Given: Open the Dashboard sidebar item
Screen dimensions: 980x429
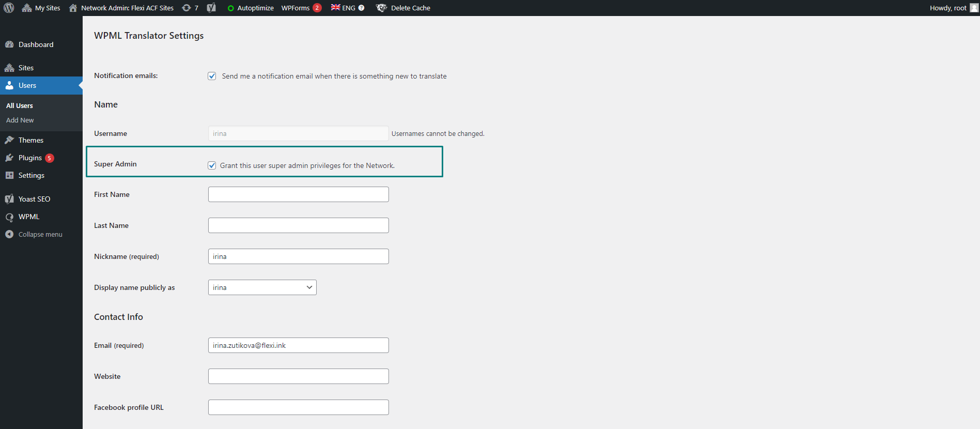Looking at the screenshot, I should 36,44.
